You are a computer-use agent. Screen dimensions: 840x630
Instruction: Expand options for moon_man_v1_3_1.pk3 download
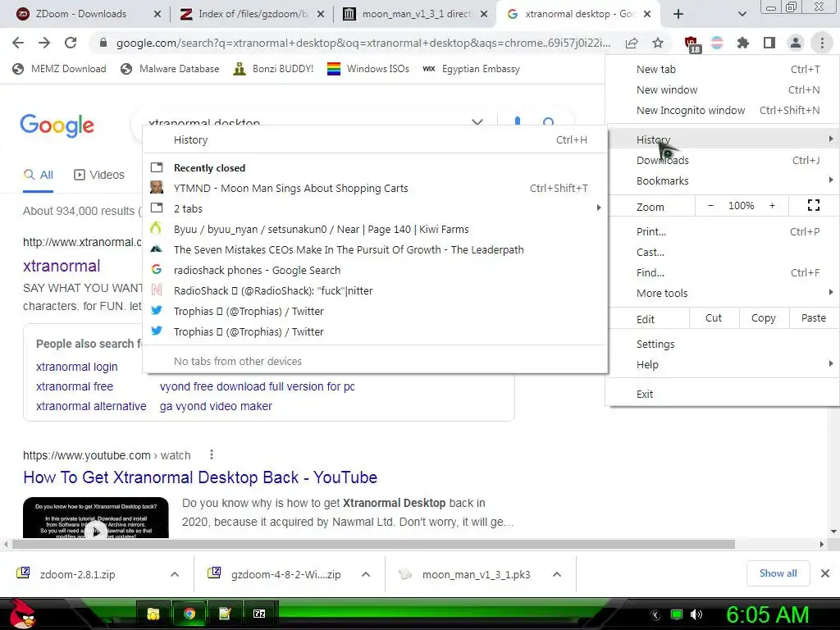[557, 574]
